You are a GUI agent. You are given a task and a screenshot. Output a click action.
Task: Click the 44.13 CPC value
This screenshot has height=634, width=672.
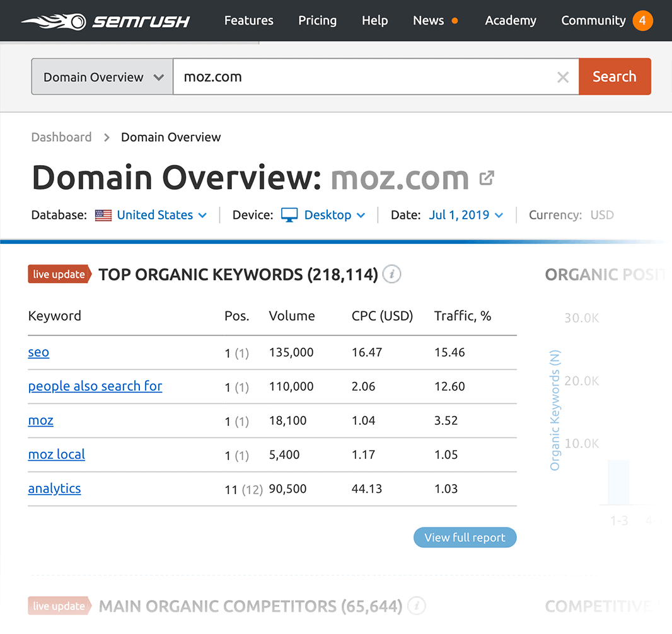(x=367, y=489)
